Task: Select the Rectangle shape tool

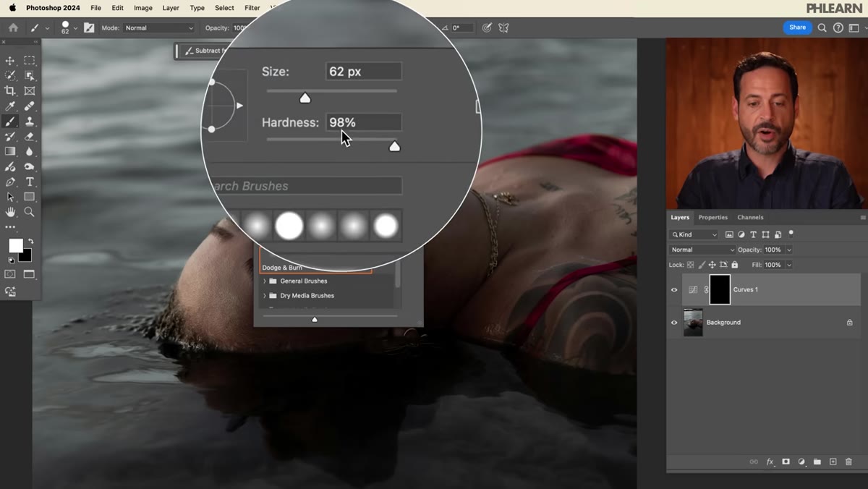Action: [x=29, y=197]
